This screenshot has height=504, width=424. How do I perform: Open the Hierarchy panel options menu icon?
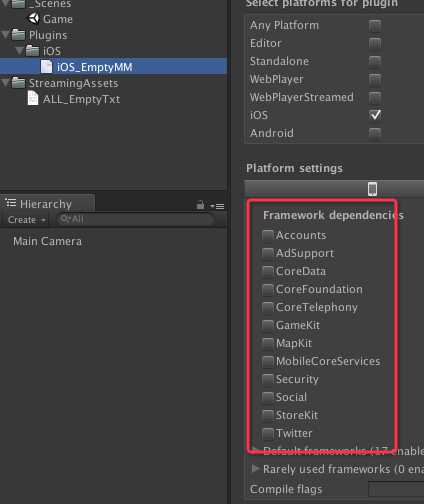coord(217,206)
